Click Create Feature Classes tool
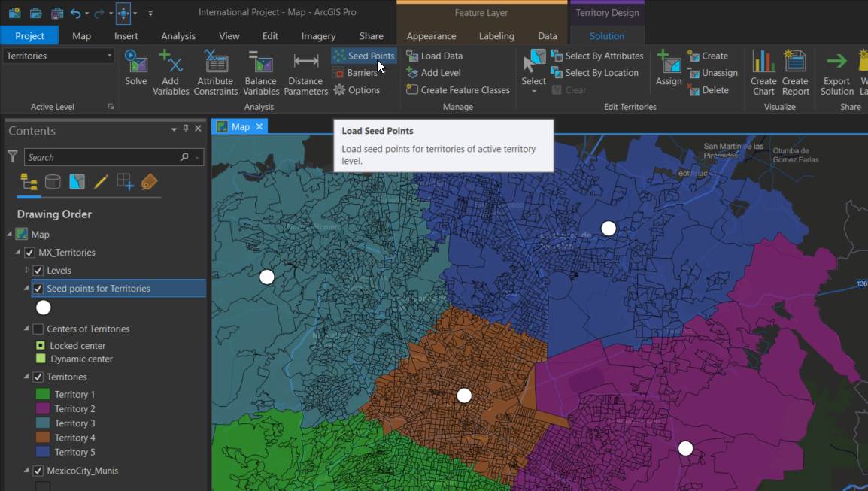 [458, 89]
